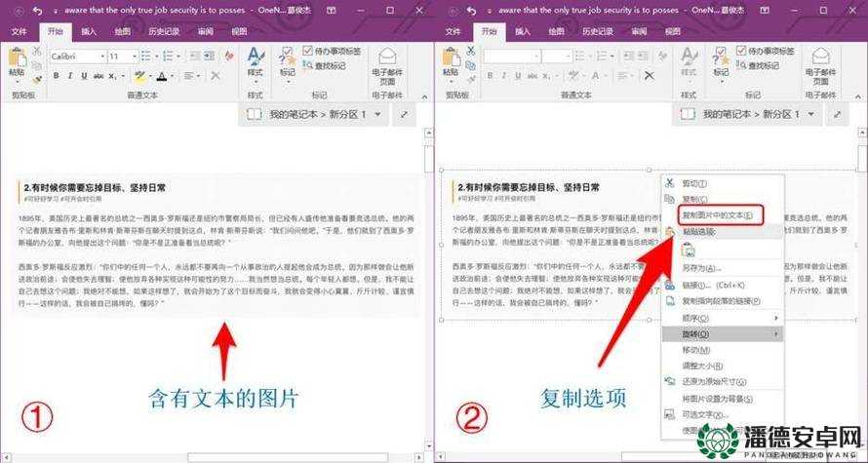Click Email Page (电子邮件页面) in the left window

387,65
